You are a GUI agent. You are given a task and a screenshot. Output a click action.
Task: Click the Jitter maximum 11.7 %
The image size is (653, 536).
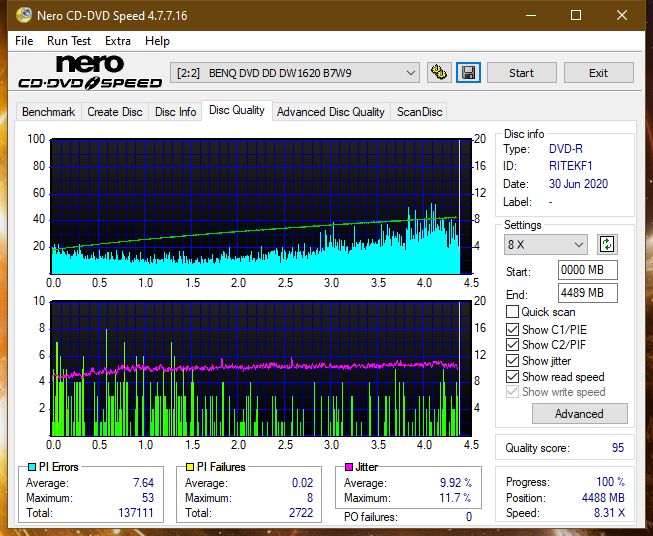click(456, 498)
